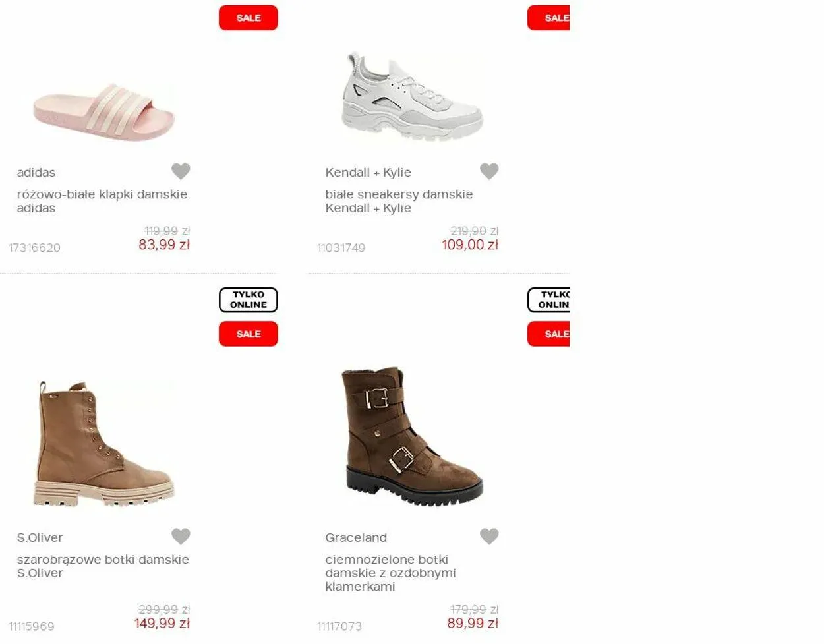Add S.Oliver botki to wishlist heart
The image size is (824, 644).
tap(181, 537)
